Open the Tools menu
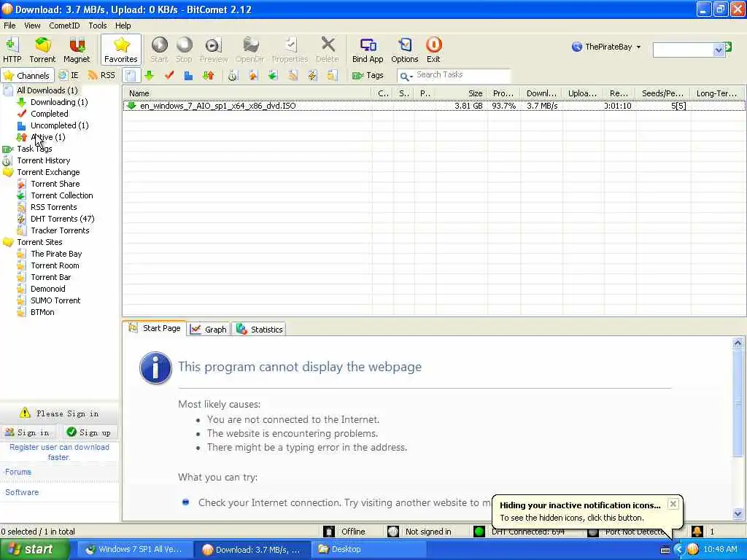 coord(98,26)
